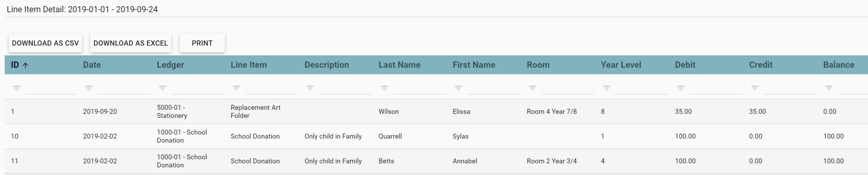This screenshot has width=868, height=175.
Task: Click the filter icon under Date column
Action: [89, 88]
